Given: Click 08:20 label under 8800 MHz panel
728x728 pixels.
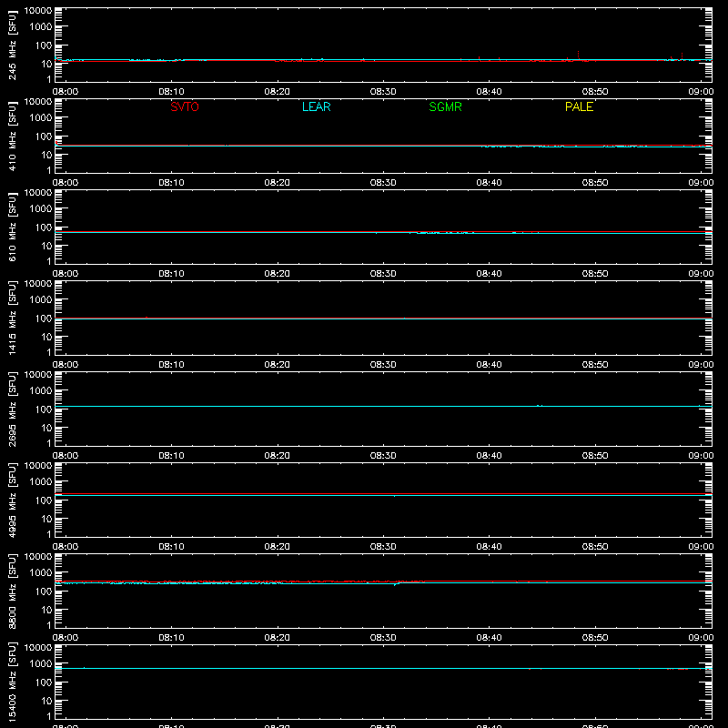Looking at the screenshot, I should click(x=278, y=638).
